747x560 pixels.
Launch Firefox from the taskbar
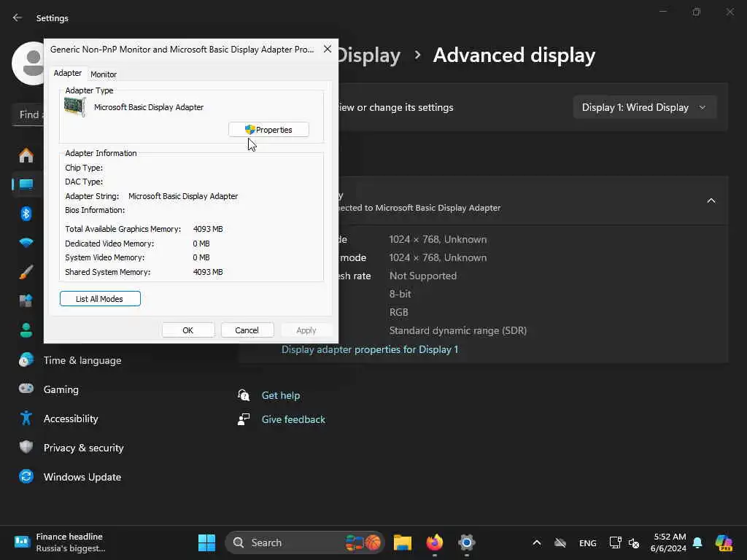(x=435, y=542)
